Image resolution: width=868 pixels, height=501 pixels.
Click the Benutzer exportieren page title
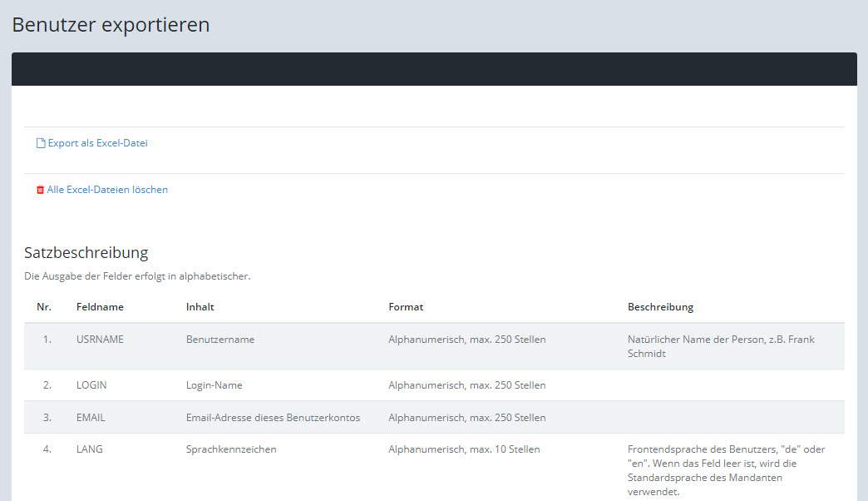point(111,25)
